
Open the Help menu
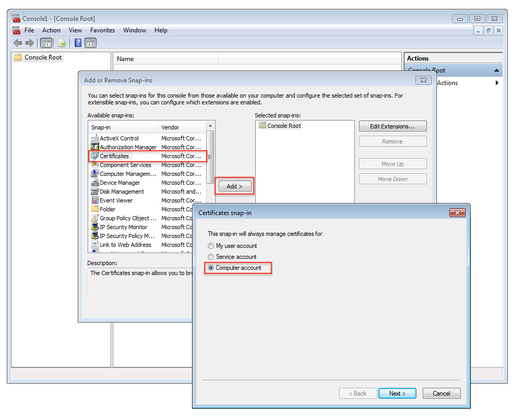click(161, 30)
